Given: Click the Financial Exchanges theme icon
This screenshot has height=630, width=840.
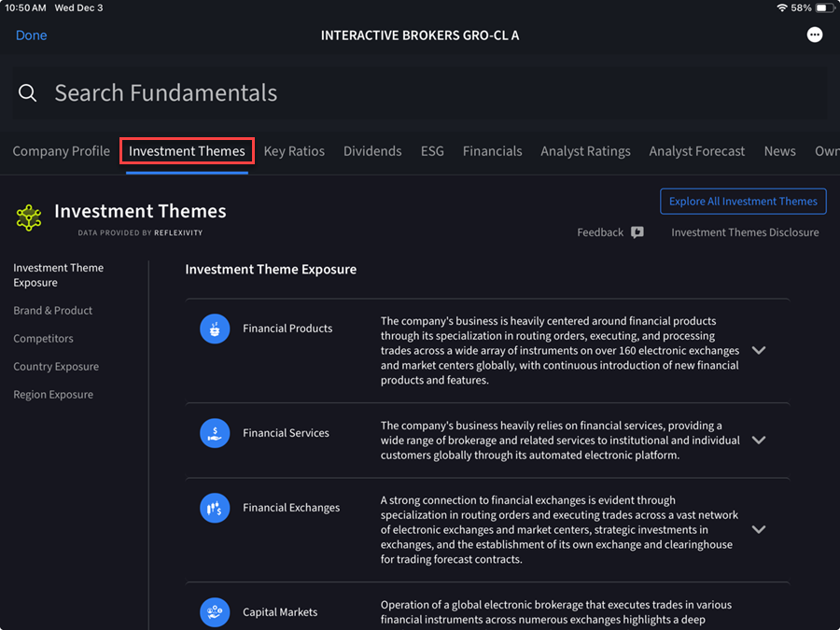Looking at the screenshot, I should [x=214, y=508].
